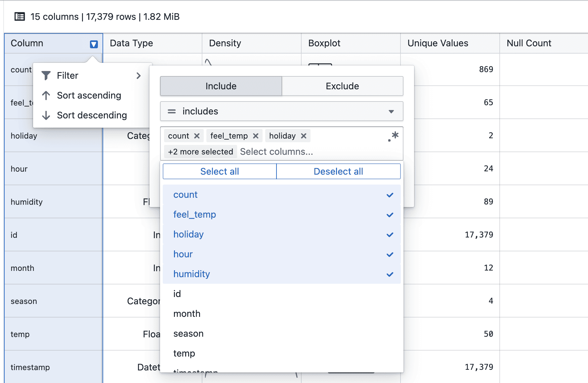Toggle the regex pattern icon in column selector
588x383 pixels.
point(393,136)
